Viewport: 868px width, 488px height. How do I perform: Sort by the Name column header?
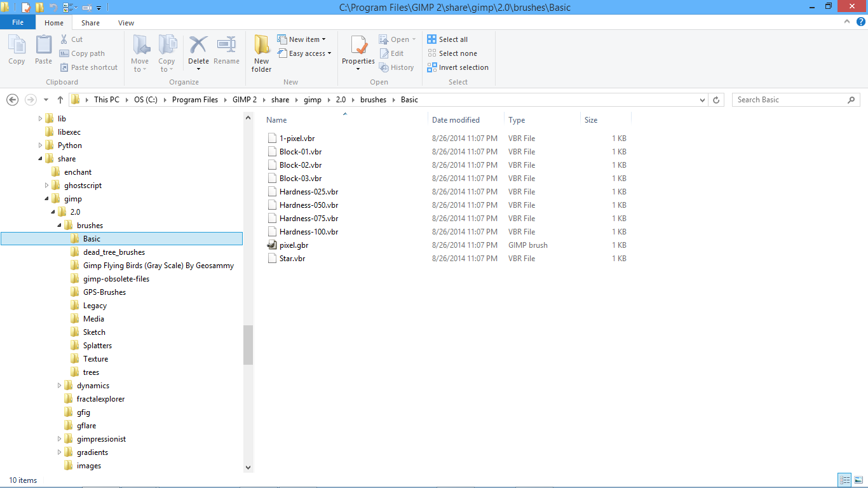coord(345,120)
